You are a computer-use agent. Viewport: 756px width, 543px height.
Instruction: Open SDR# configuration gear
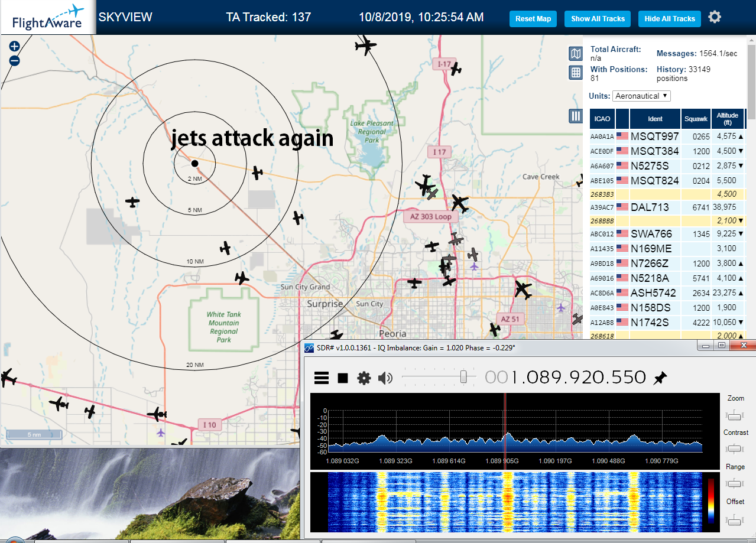(364, 378)
